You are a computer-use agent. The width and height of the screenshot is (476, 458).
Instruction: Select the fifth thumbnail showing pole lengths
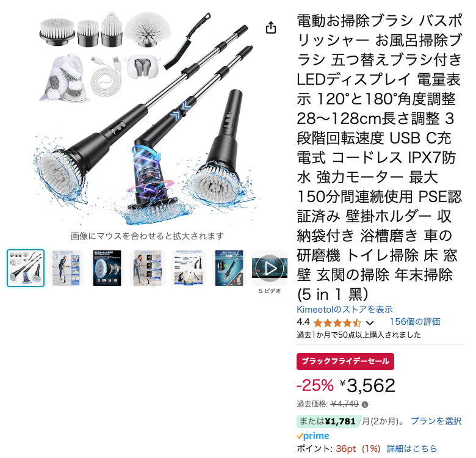coord(188,268)
